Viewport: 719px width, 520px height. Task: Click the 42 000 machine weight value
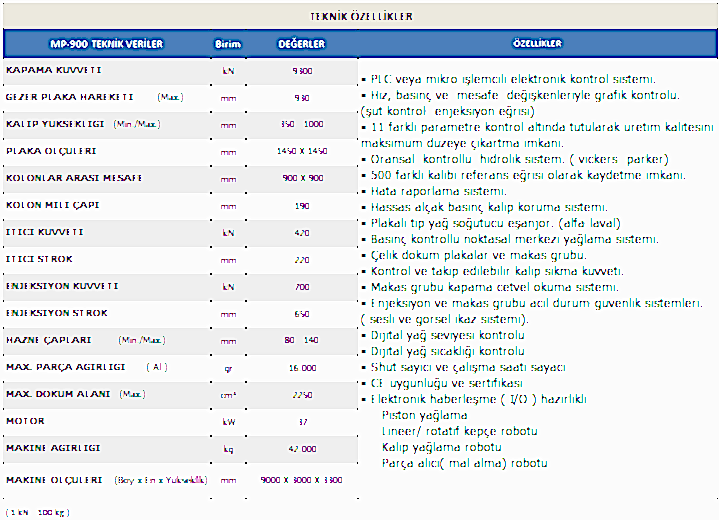coord(302,449)
